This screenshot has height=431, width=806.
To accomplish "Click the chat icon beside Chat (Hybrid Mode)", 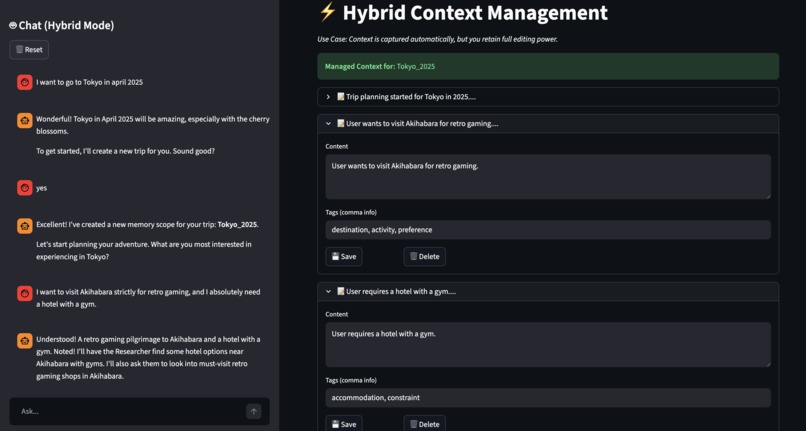I will 13,25.
